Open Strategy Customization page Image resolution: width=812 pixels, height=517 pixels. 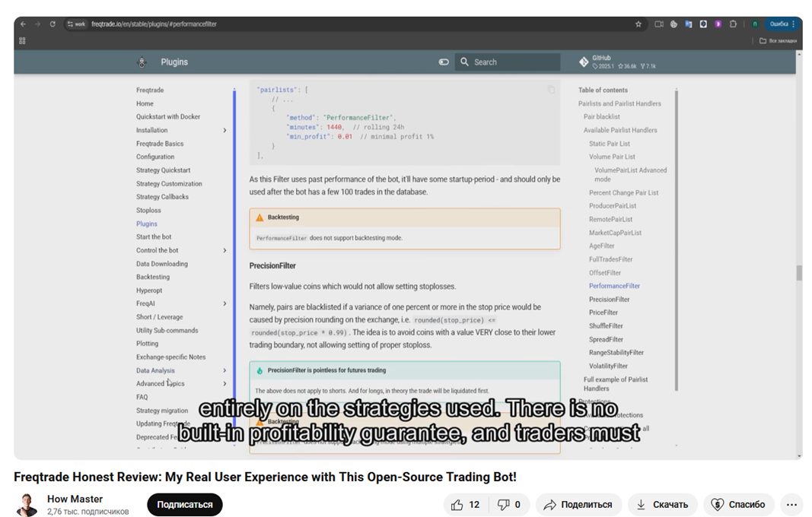pyautogui.click(x=169, y=184)
